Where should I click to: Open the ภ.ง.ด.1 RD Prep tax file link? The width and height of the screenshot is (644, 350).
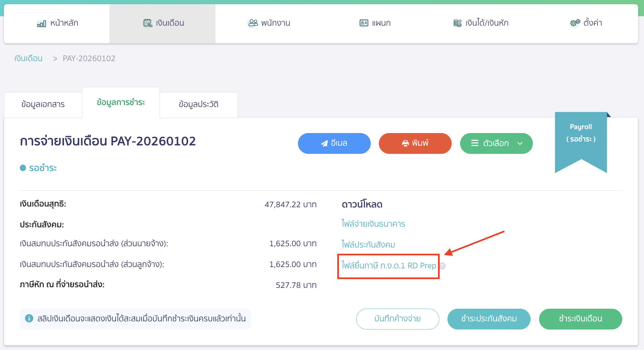click(389, 266)
